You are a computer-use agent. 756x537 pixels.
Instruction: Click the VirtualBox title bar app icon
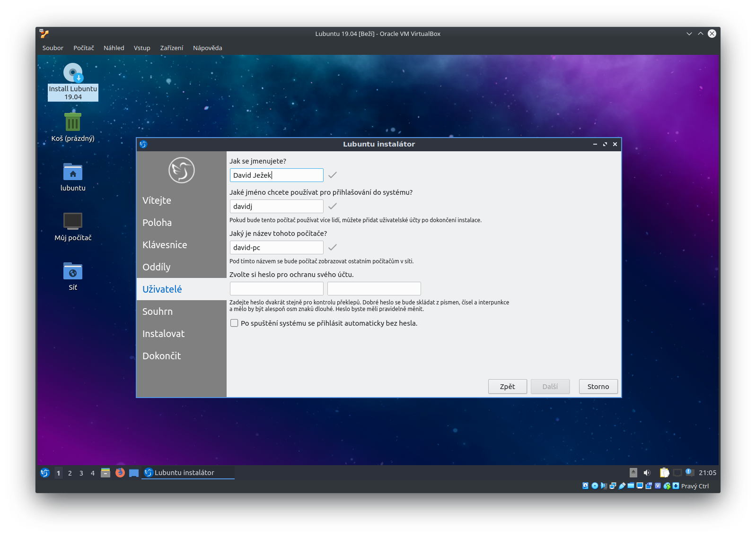44,34
